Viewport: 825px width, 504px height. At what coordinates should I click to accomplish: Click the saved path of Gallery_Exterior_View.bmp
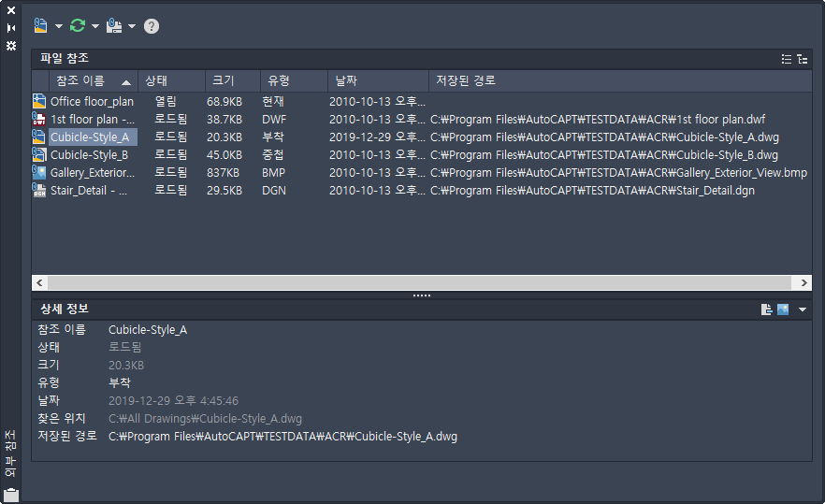click(619, 173)
